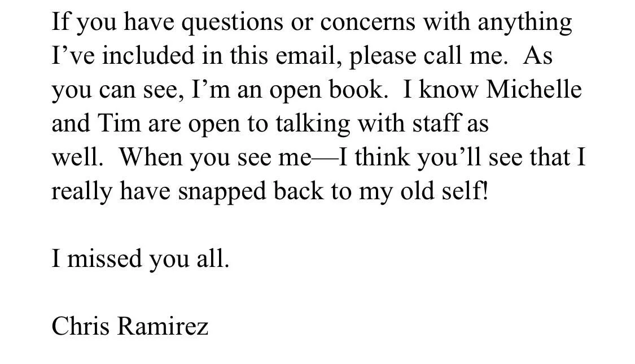Click the phrase "open book"
Image resolution: width=635 pixels, height=364 pixels.
[x=326, y=90]
